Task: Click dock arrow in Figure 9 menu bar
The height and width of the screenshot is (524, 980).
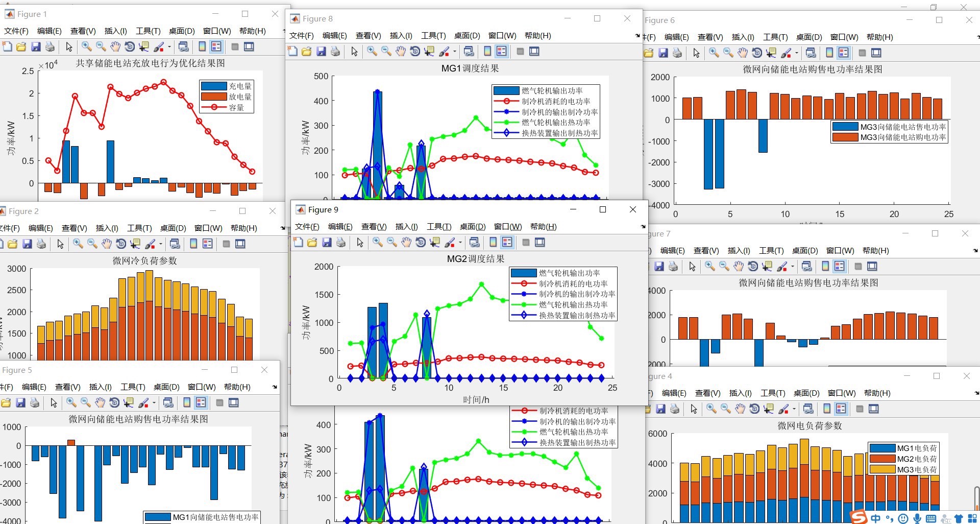Action: tap(643, 226)
